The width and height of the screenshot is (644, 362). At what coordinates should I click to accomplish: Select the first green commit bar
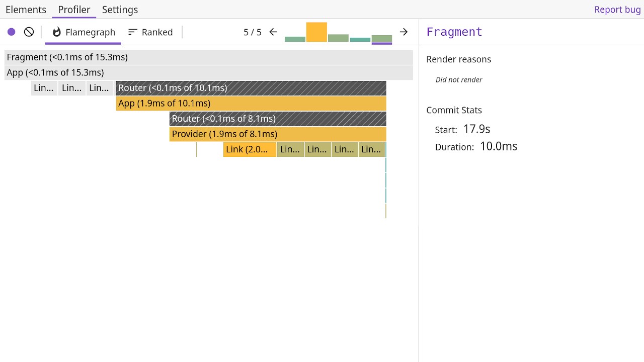click(295, 39)
